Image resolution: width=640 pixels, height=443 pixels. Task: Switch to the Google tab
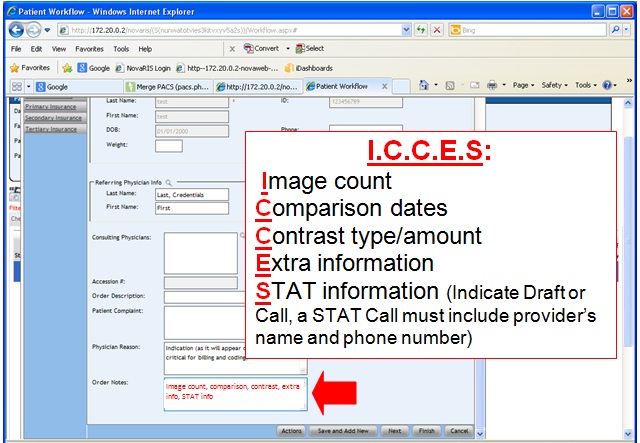click(78, 87)
